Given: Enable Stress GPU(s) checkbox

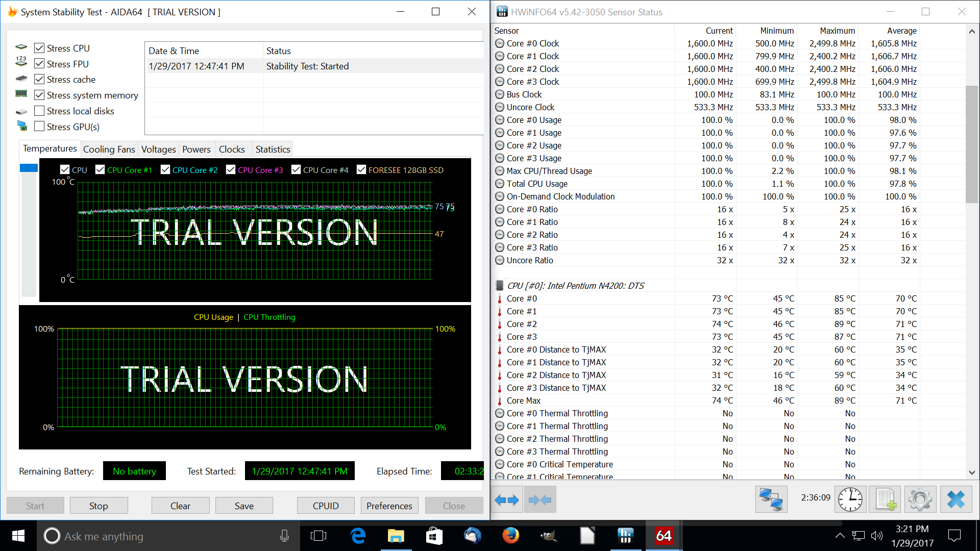Looking at the screenshot, I should [x=39, y=127].
